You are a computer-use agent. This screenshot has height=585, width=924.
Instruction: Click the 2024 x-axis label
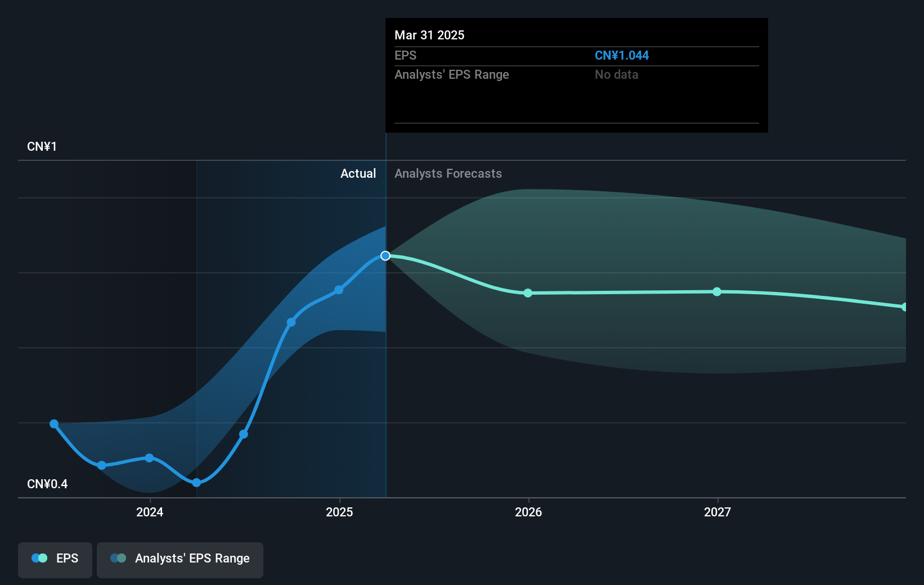tap(150, 512)
